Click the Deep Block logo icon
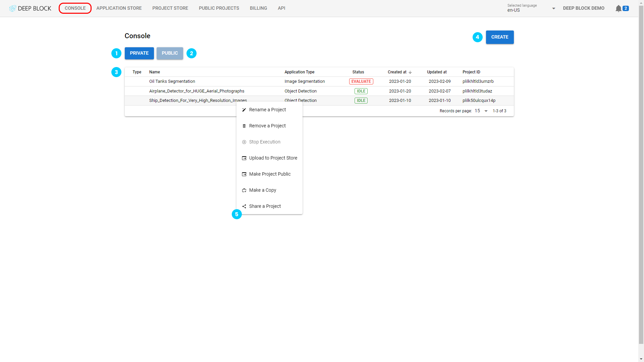 click(x=12, y=8)
